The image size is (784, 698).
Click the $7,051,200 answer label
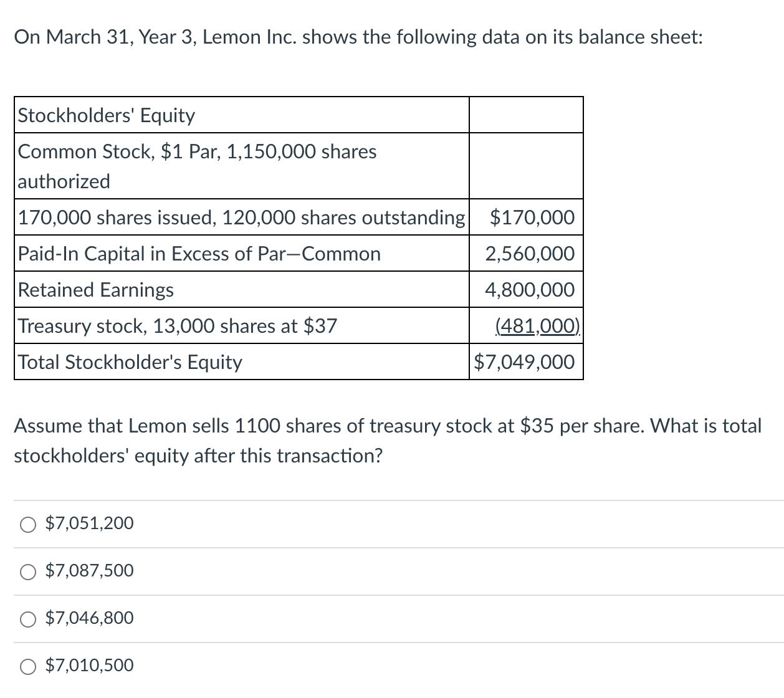click(x=88, y=524)
